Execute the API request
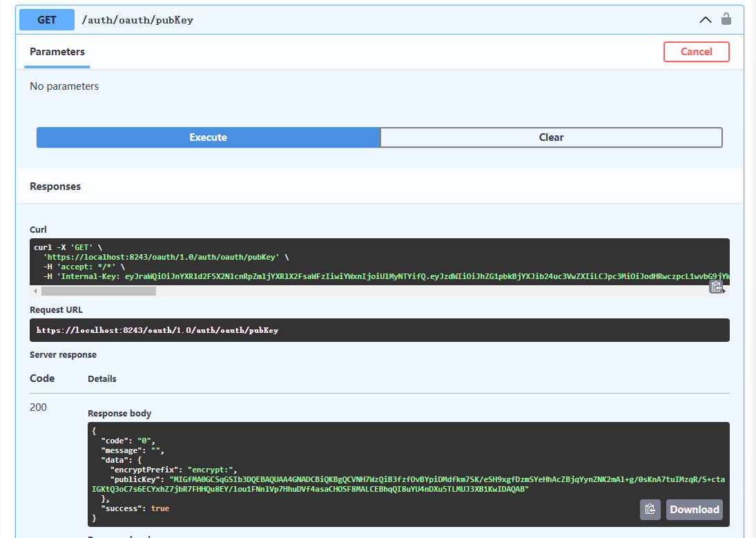 [x=209, y=137]
